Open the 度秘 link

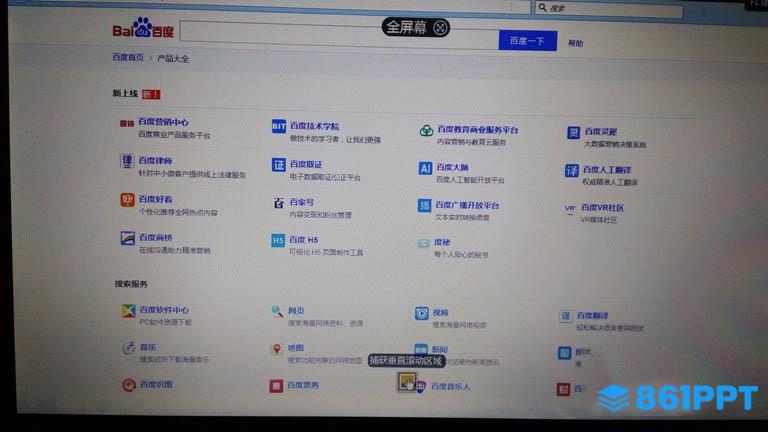coord(442,242)
